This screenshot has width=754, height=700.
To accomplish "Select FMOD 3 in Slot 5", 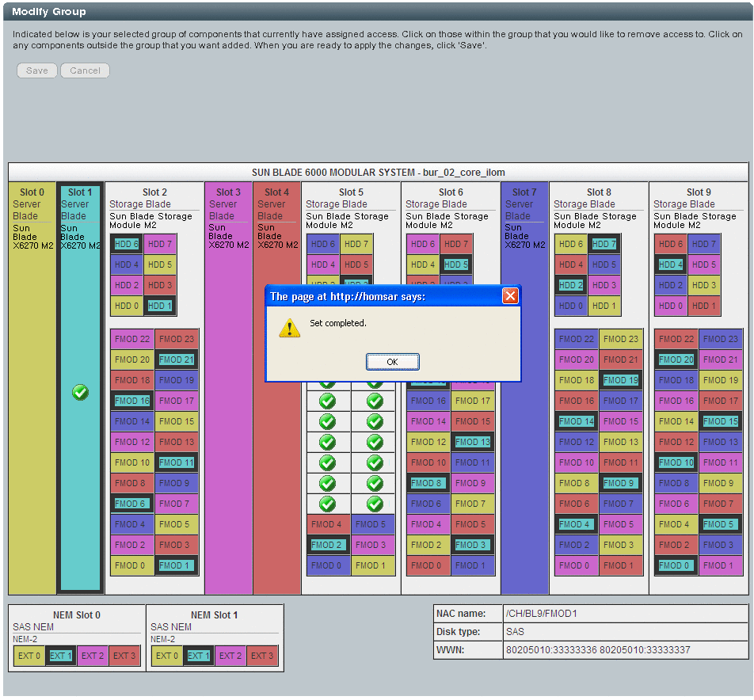I will coord(373,545).
